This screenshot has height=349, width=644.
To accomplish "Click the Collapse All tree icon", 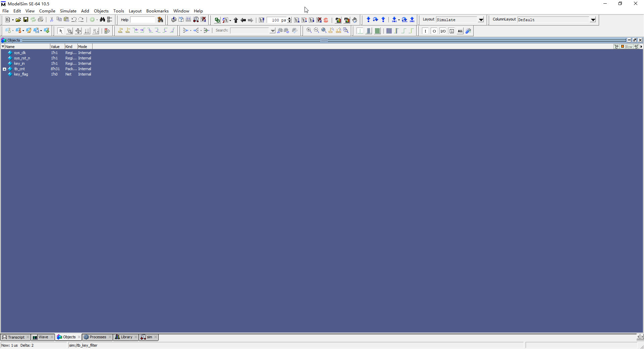I will [110, 20].
